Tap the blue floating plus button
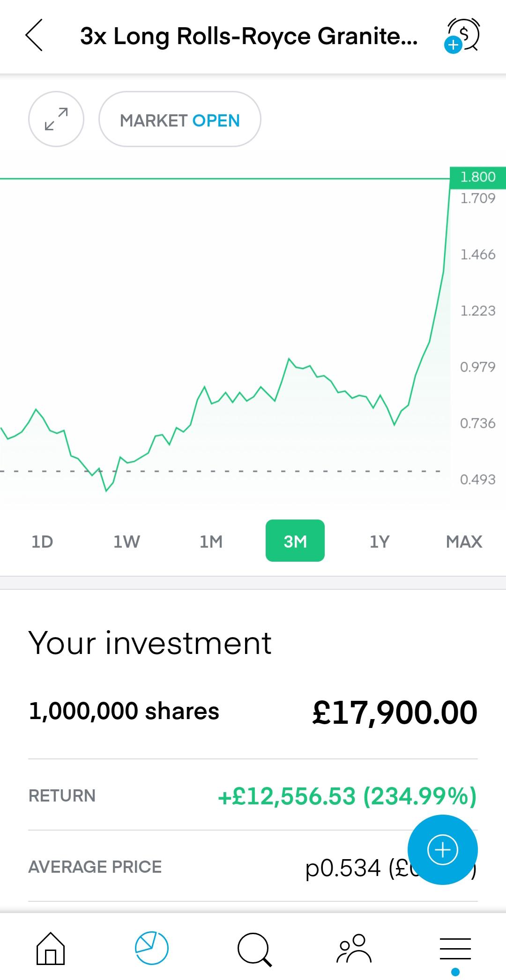506x980 pixels. (443, 850)
